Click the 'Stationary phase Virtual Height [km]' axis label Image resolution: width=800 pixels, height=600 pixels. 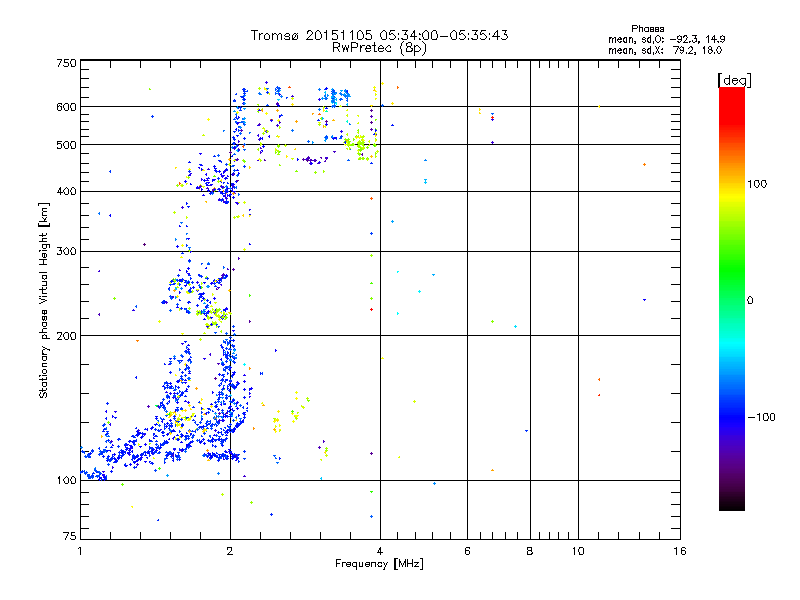pos(44,301)
